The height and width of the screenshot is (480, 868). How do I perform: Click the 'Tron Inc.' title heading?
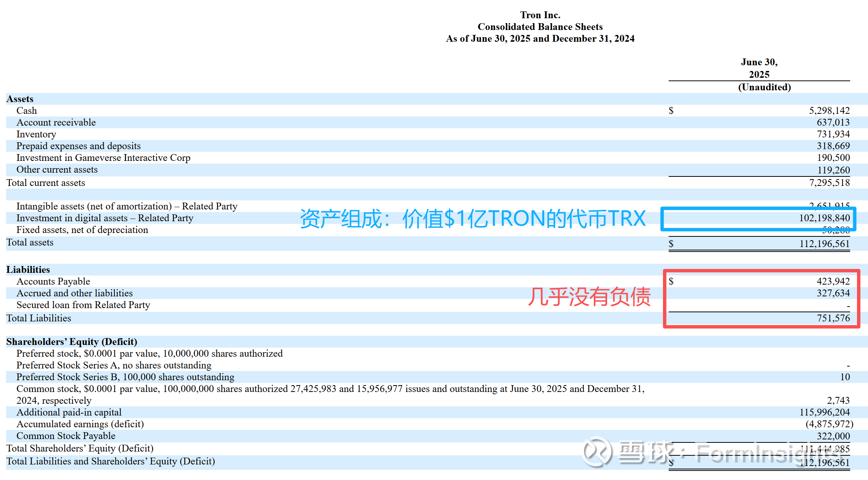tap(540, 15)
